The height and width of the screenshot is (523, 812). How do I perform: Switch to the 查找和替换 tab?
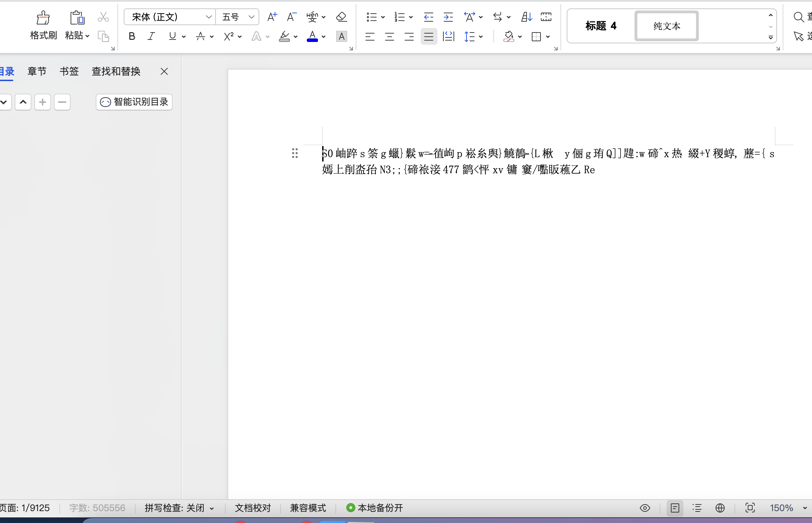[x=116, y=71]
